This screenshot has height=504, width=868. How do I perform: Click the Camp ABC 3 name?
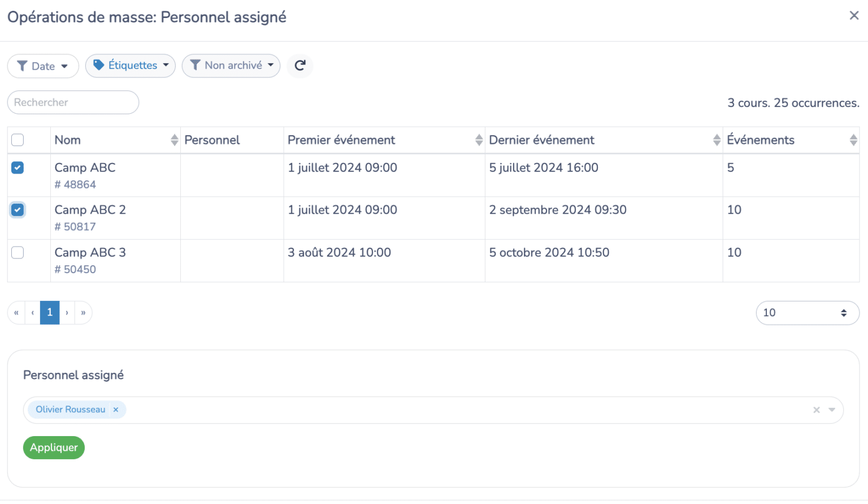90,252
